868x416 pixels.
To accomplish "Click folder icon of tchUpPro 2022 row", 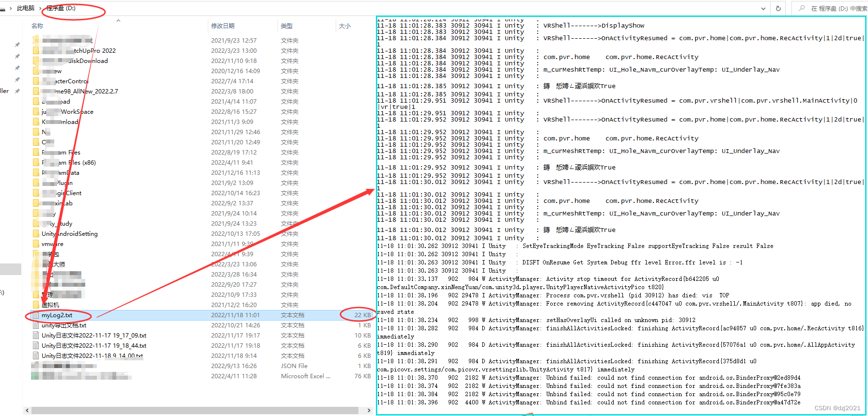I will coord(36,50).
